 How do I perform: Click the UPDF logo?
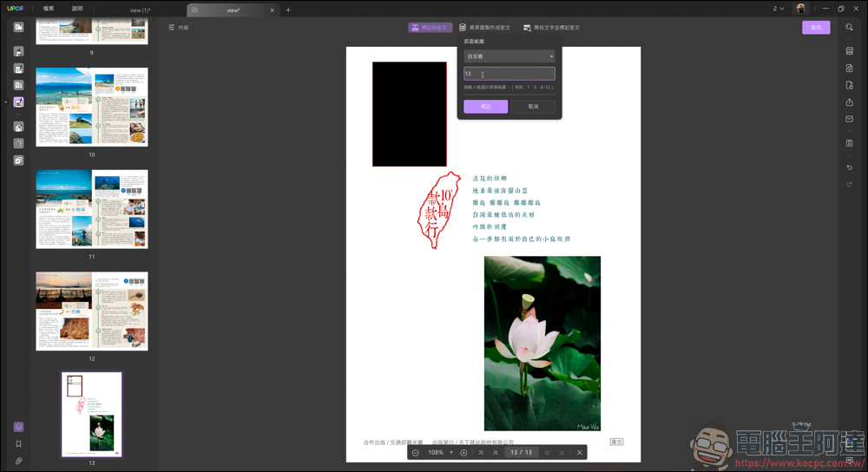(15, 9)
